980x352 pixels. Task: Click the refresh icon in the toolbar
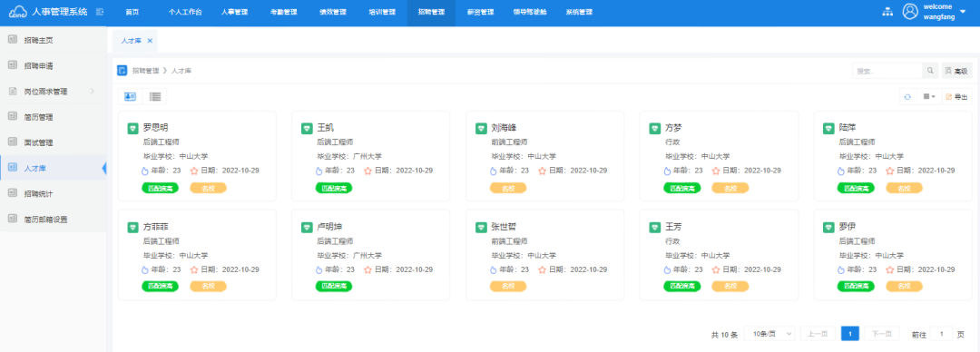pyautogui.click(x=907, y=97)
